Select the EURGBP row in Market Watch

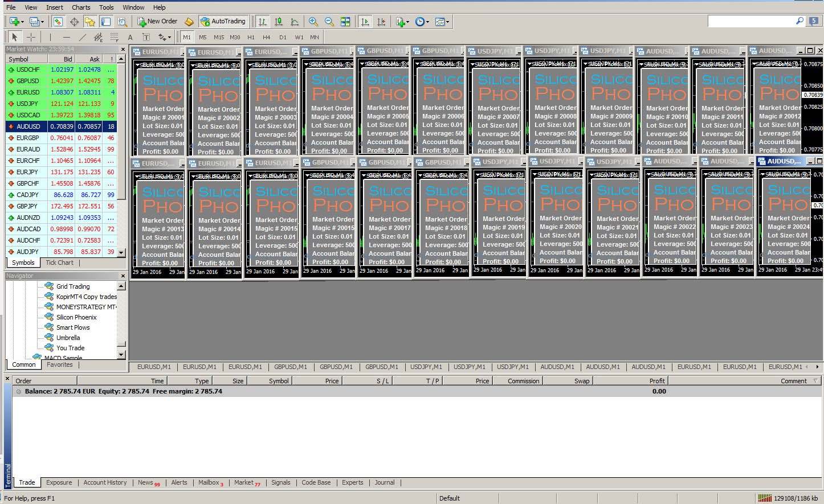point(61,138)
